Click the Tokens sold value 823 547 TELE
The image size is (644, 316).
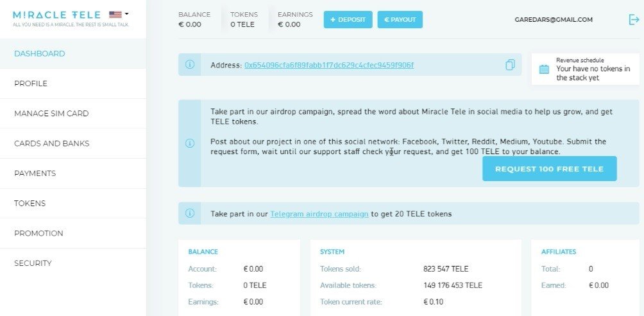[446, 269]
